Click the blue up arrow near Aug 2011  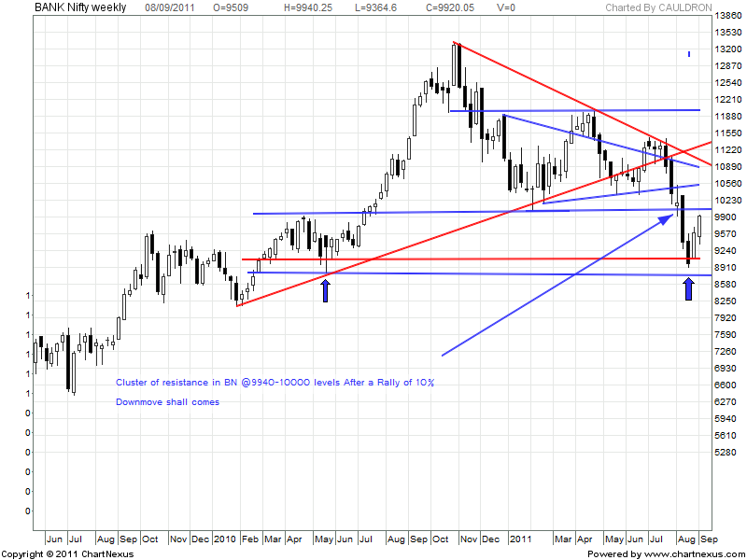pos(688,288)
